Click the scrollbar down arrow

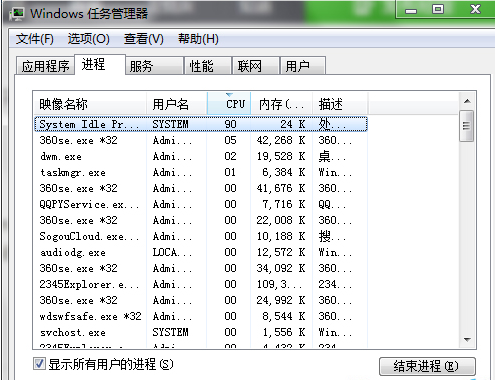coord(467,340)
